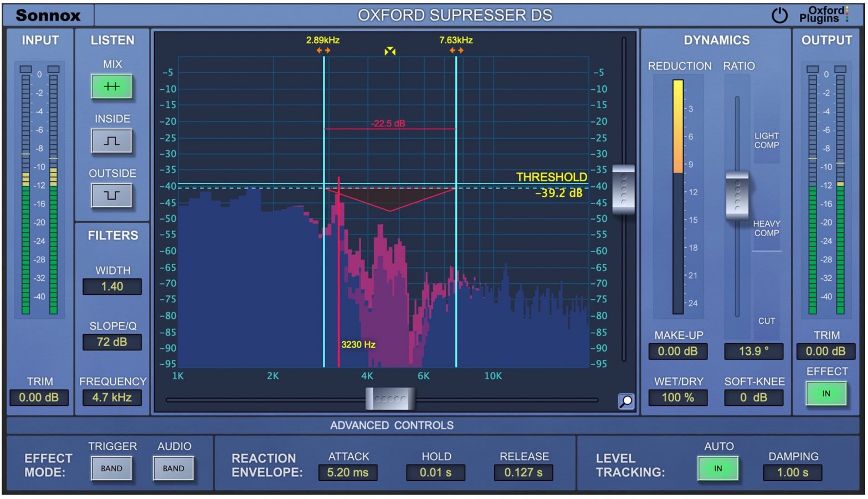The image size is (868, 499).
Task: Click the 2.89kHz lower band arrows
Action: (323, 50)
